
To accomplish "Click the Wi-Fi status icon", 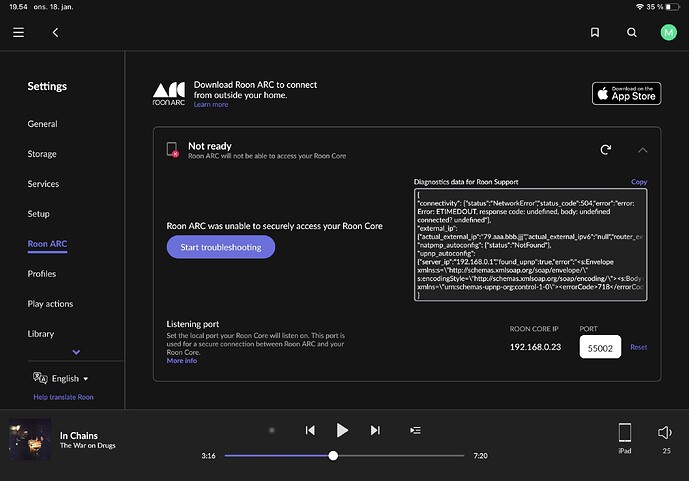I will point(639,7).
